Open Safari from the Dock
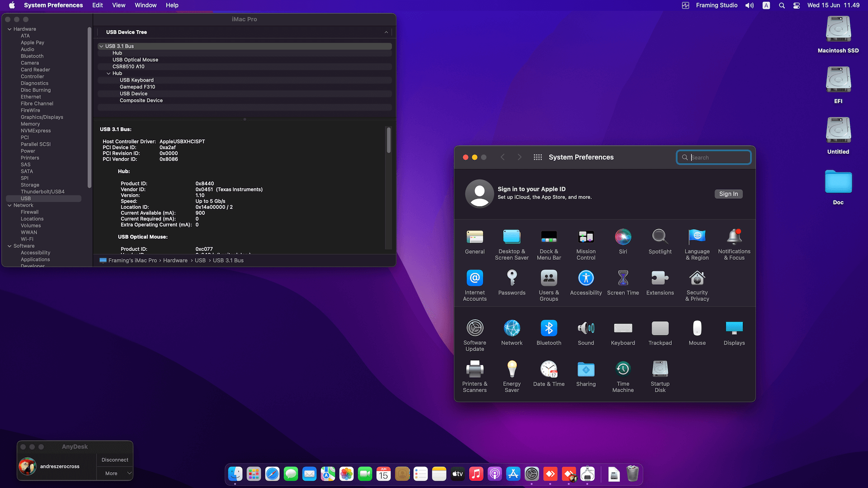This screenshot has height=488, width=868. [272, 474]
